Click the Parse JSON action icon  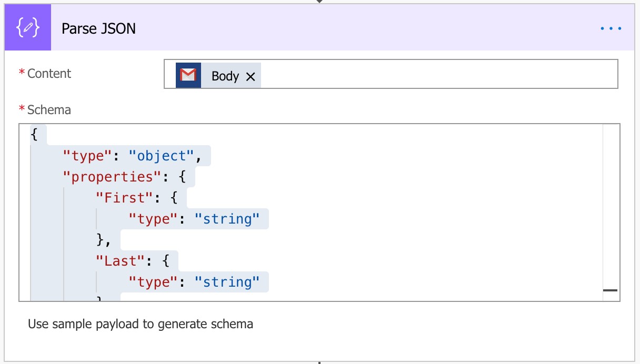pyautogui.click(x=27, y=27)
